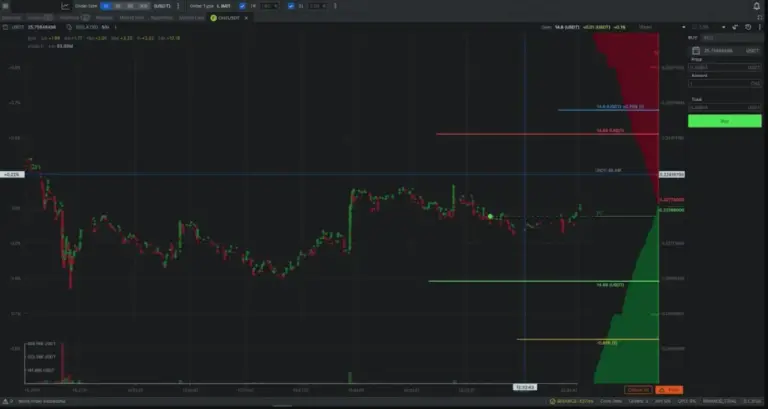This screenshot has width=768, height=409.
Task: Select the BUY tab in order panel
Action: click(x=693, y=38)
